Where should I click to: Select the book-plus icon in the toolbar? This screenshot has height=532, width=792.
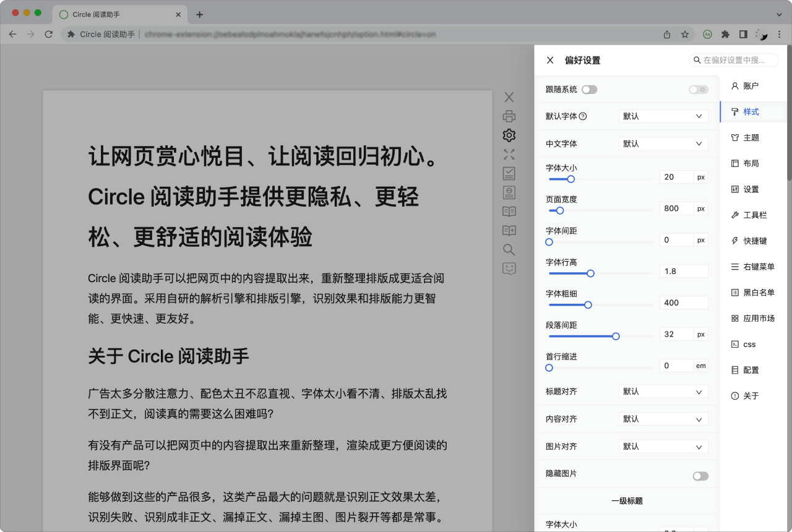pyautogui.click(x=509, y=230)
